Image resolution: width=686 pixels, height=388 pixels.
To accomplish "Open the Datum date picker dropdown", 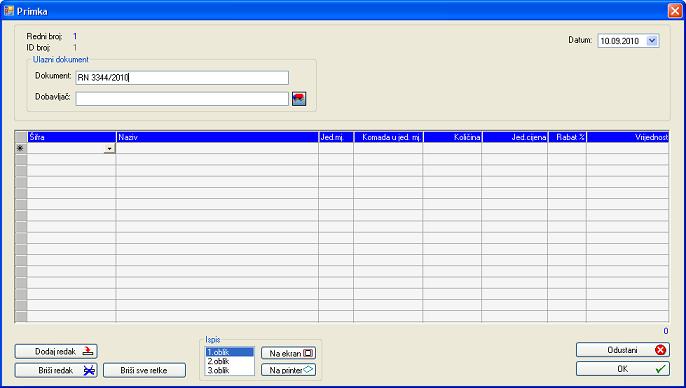I will click(652, 41).
